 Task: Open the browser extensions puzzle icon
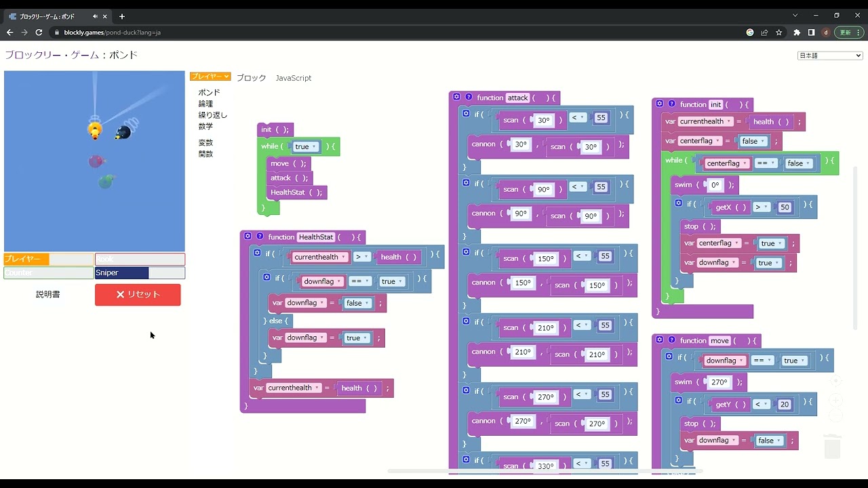coord(797,32)
